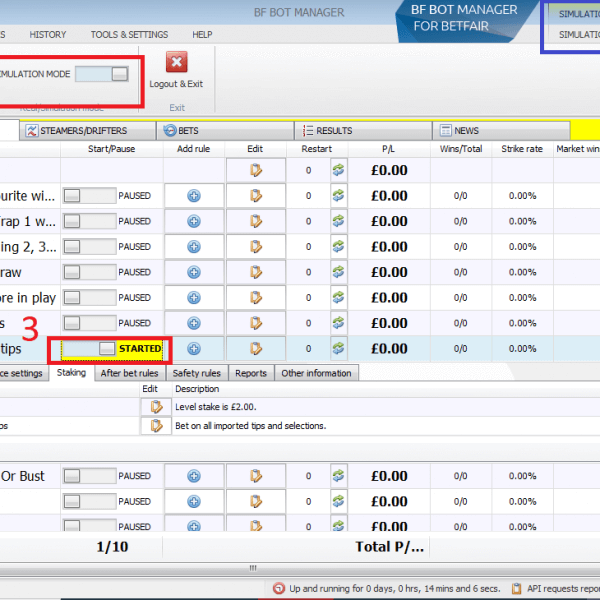
Task: Click the Add rule column header
Action: pyautogui.click(x=194, y=149)
